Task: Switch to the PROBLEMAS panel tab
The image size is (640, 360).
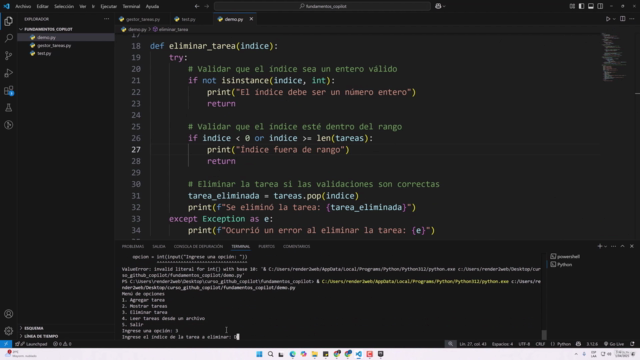Action: click(133, 246)
